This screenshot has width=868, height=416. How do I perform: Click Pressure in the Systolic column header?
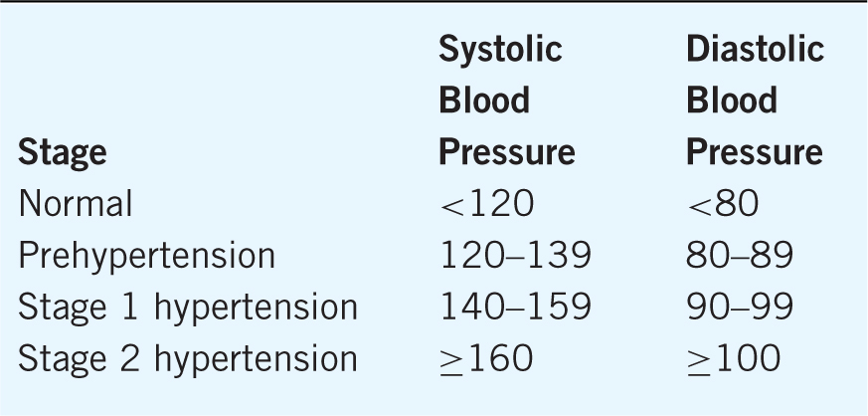(507, 152)
